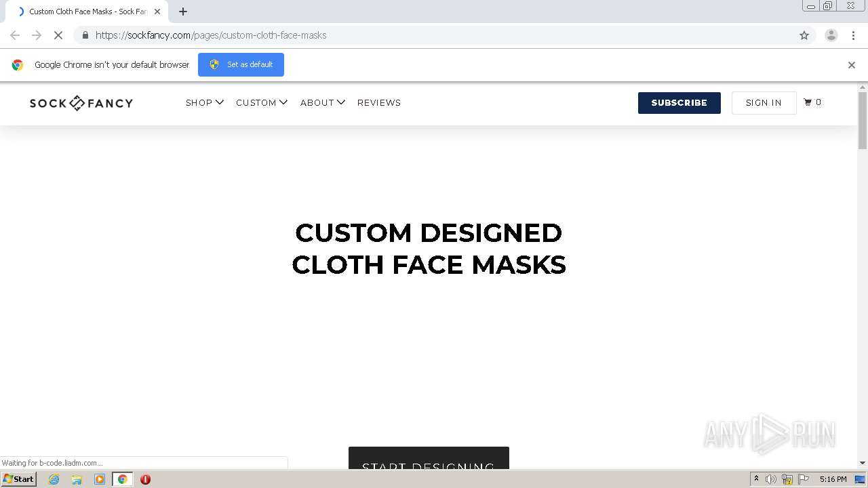
Task: Go forward in browser history
Action: click(37, 35)
